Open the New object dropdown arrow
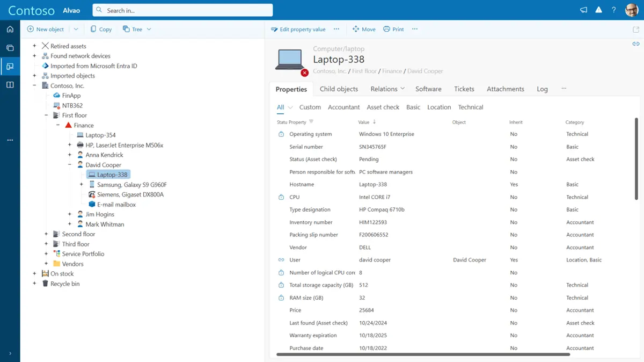Viewport: 644px width, 362px height. [76, 29]
